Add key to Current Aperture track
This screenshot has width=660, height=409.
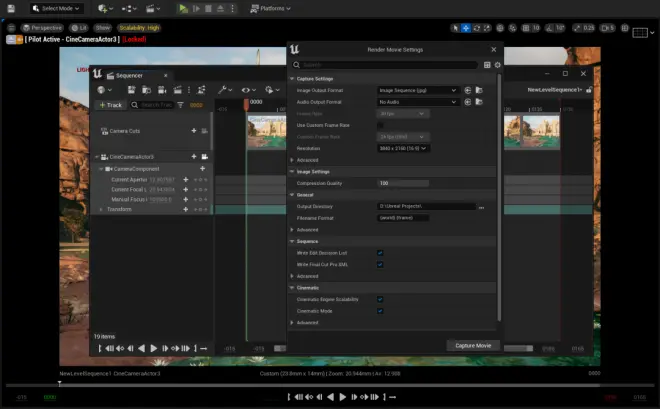pos(186,180)
